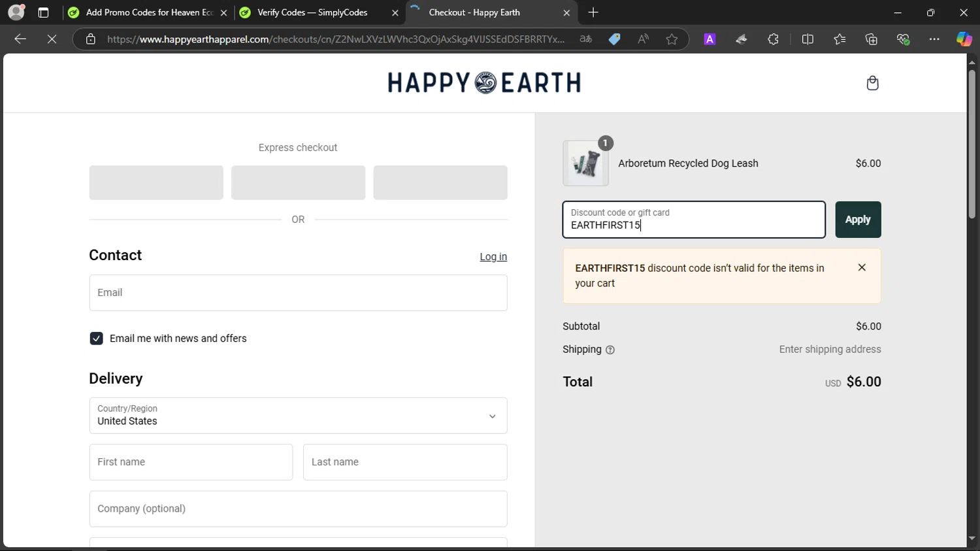
Task: Click the page vertical scrollbar thumb
Action: (972, 144)
